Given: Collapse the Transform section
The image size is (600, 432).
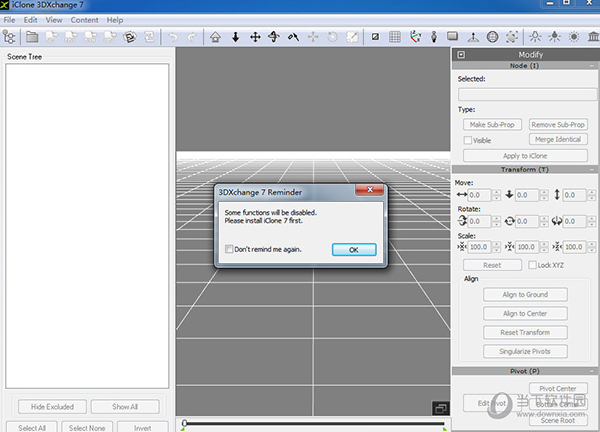Looking at the screenshot, I should click(x=592, y=169).
